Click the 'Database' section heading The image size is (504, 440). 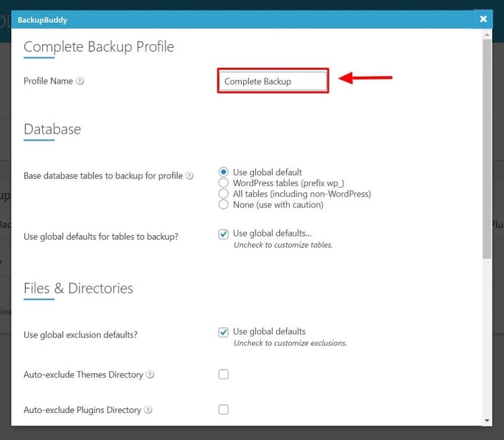point(52,129)
